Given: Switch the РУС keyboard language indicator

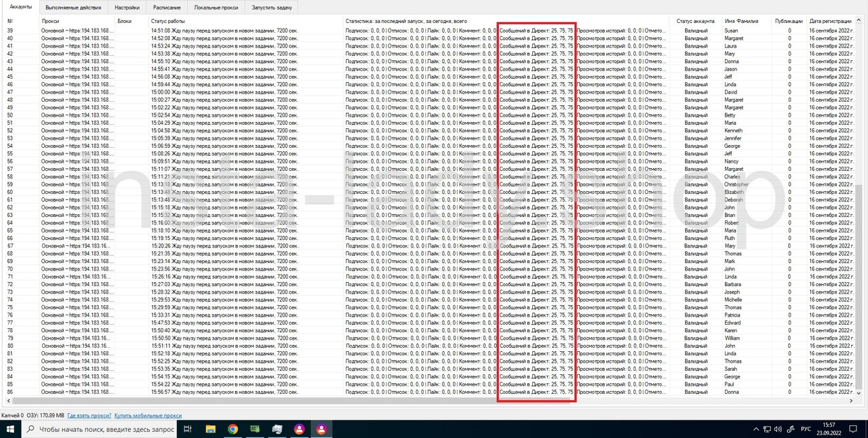Looking at the screenshot, I should click(806, 429).
